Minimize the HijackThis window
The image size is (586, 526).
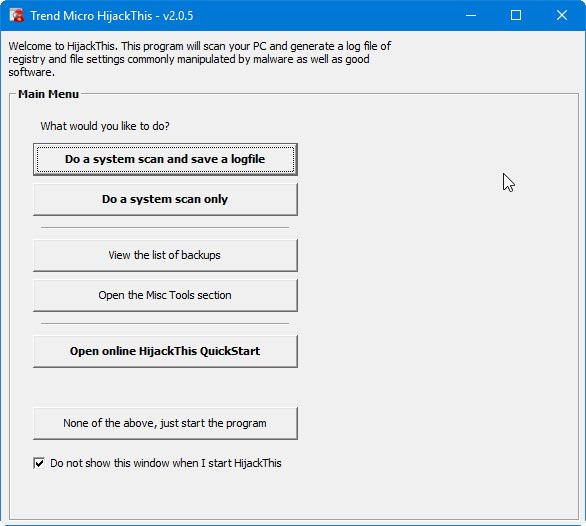click(x=471, y=15)
